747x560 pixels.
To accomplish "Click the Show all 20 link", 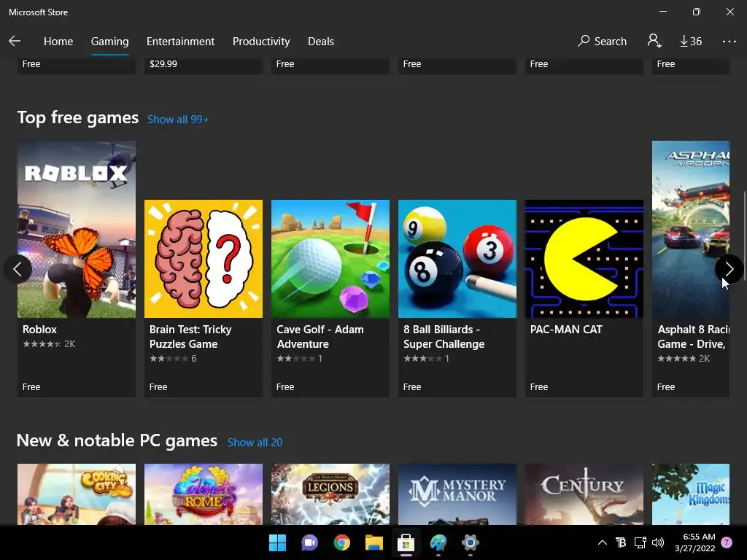I will (255, 443).
